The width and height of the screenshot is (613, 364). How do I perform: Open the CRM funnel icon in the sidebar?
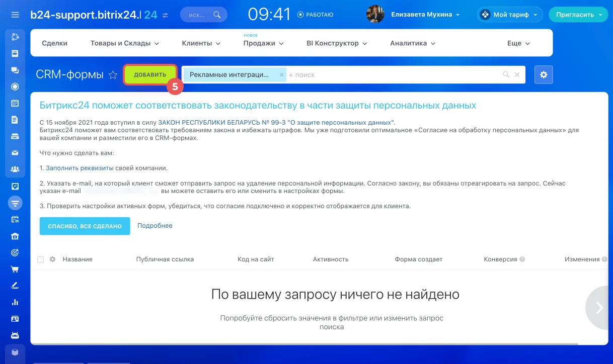click(15, 203)
